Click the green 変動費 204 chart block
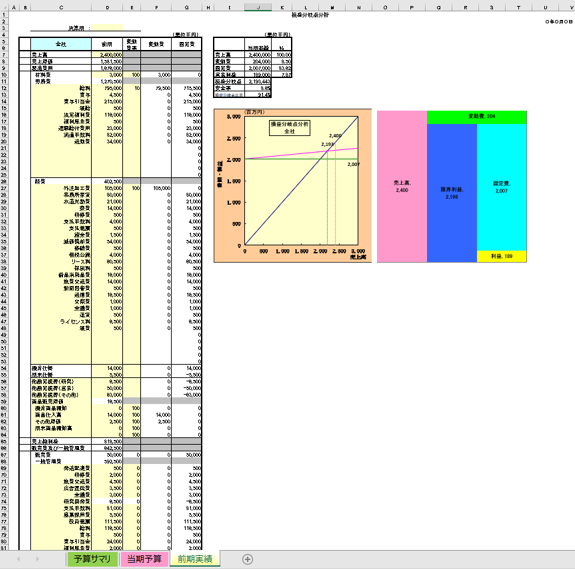The width and height of the screenshot is (575, 569). (x=477, y=117)
